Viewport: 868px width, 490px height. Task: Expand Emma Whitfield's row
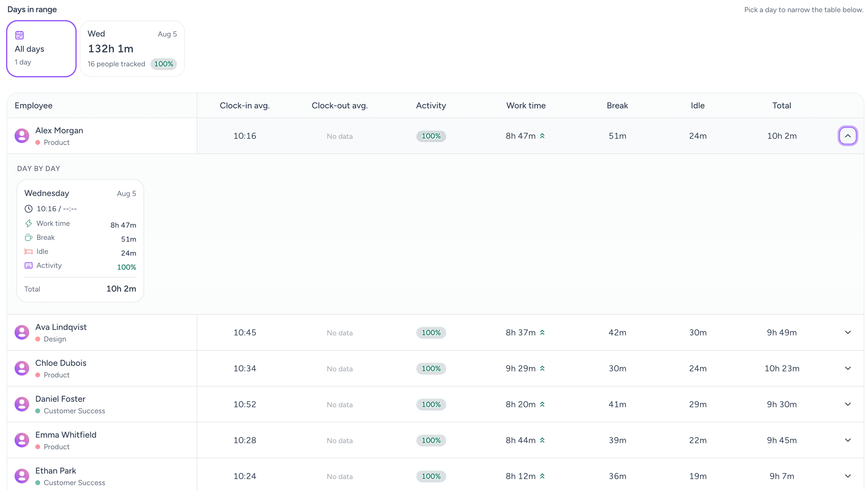point(847,440)
